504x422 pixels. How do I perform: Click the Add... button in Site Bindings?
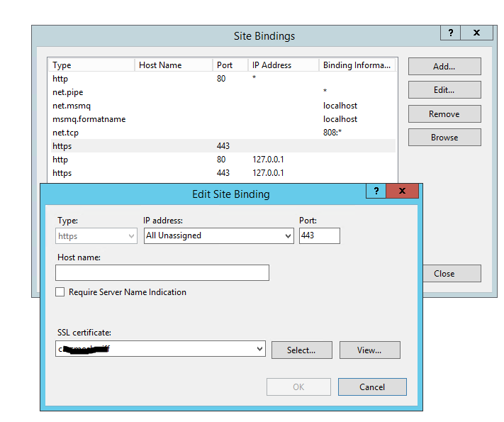pos(444,67)
